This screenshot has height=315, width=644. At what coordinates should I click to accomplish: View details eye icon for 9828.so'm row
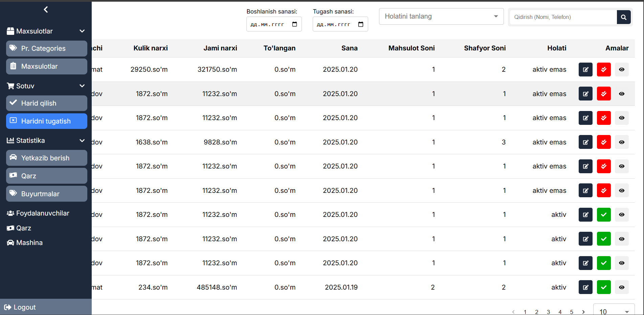point(622,142)
